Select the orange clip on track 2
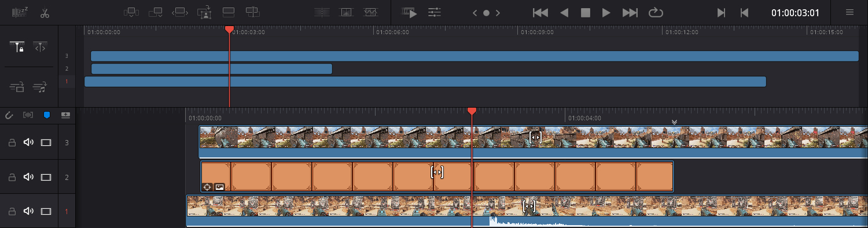The width and height of the screenshot is (868, 228). point(437,176)
